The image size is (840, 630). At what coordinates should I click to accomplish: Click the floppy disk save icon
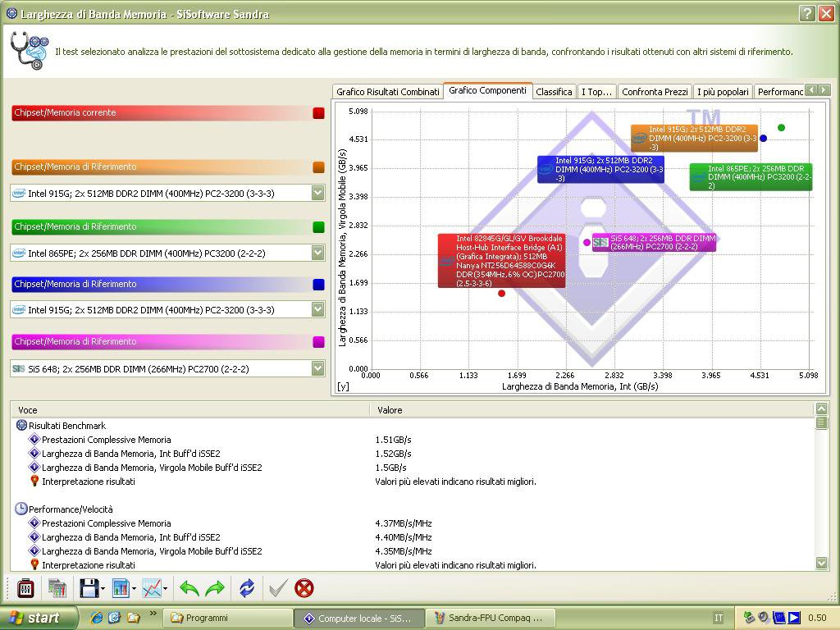(x=89, y=588)
